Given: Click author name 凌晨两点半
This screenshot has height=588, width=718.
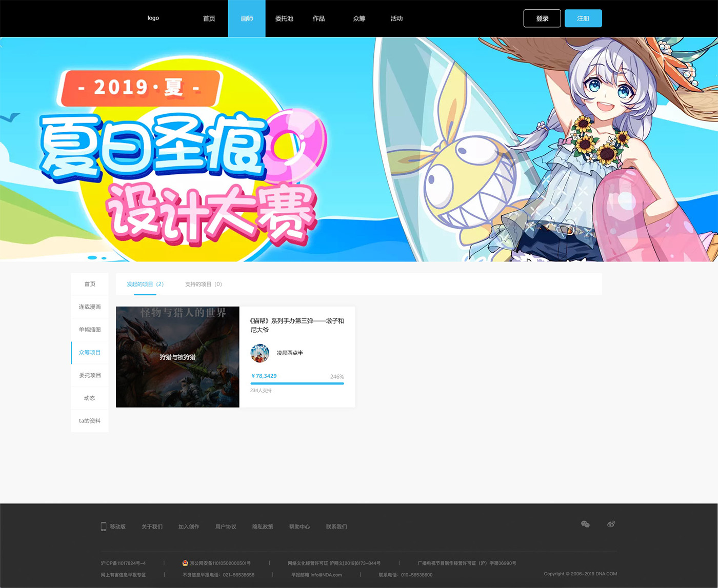Looking at the screenshot, I should (x=290, y=353).
